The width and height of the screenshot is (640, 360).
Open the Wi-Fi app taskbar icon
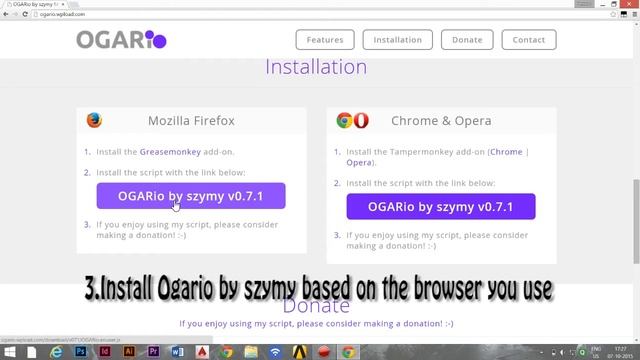click(276, 352)
